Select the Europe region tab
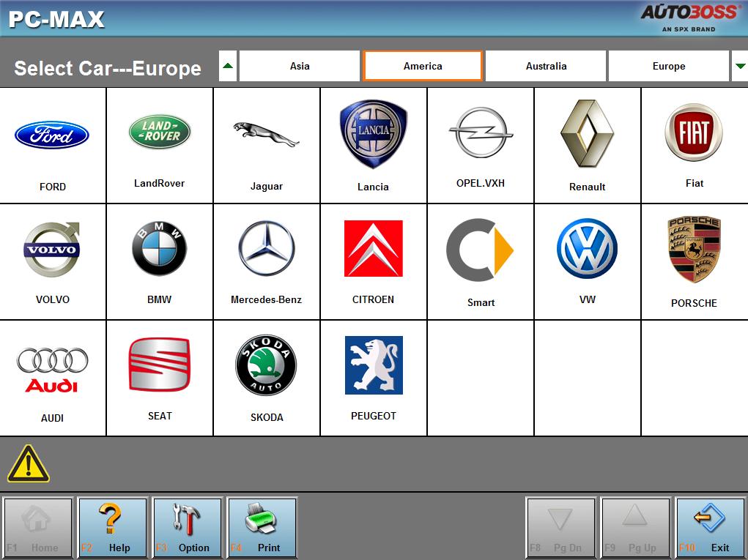Viewport: 748px width, 560px height. (669, 66)
